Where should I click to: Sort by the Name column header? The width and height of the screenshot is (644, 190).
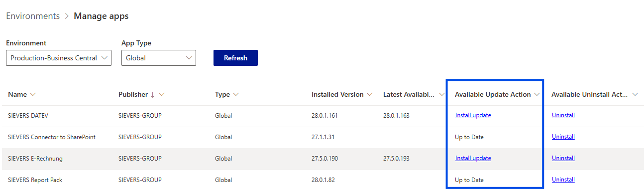coord(17,94)
